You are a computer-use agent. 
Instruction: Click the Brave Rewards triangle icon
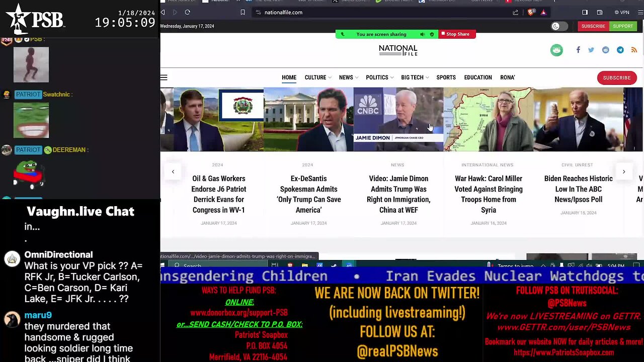[543, 12]
